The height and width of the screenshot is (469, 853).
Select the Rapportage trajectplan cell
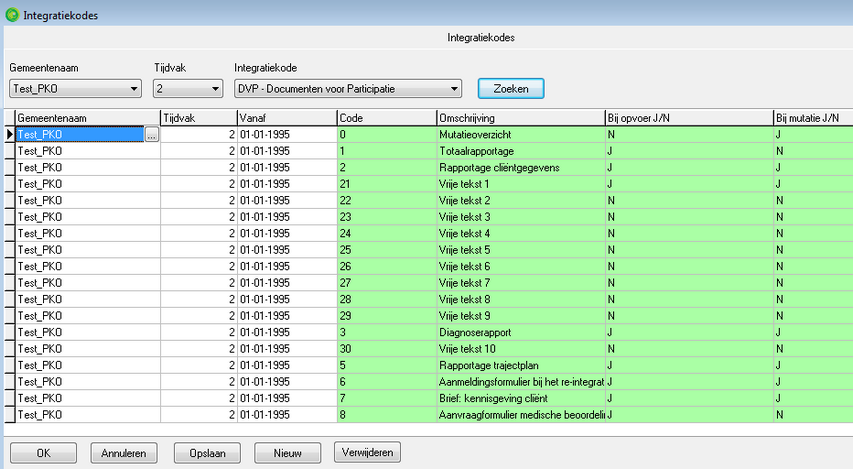(x=521, y=365)
